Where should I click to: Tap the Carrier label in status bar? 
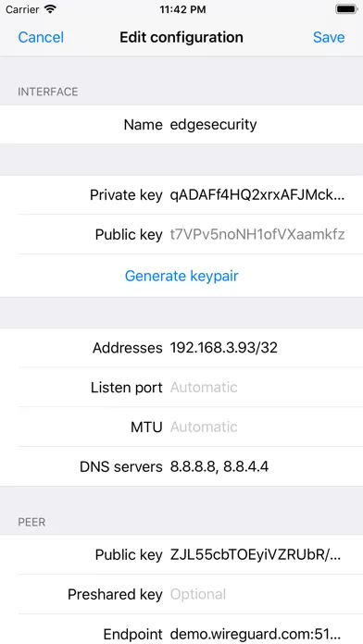pos(22,9)
